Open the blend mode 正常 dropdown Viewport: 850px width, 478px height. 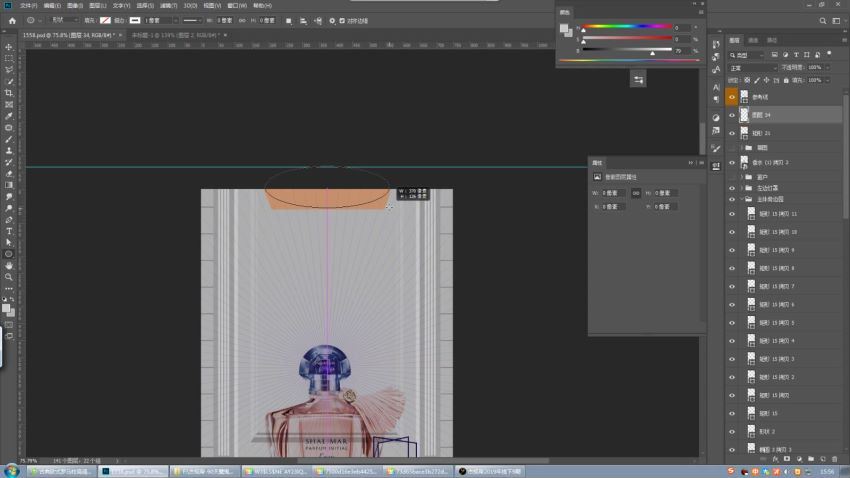click(753, 68)
